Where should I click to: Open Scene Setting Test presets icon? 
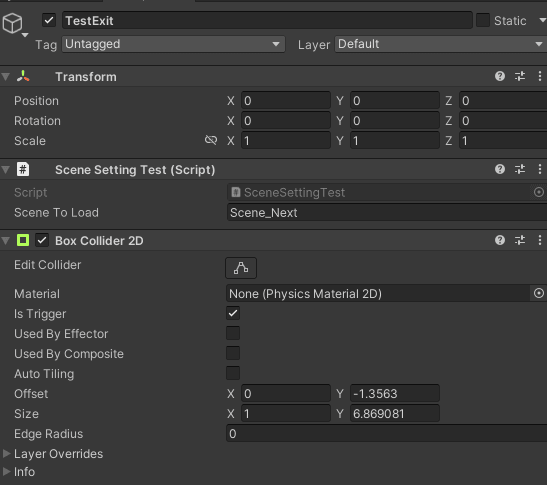(x=520, y=169)
